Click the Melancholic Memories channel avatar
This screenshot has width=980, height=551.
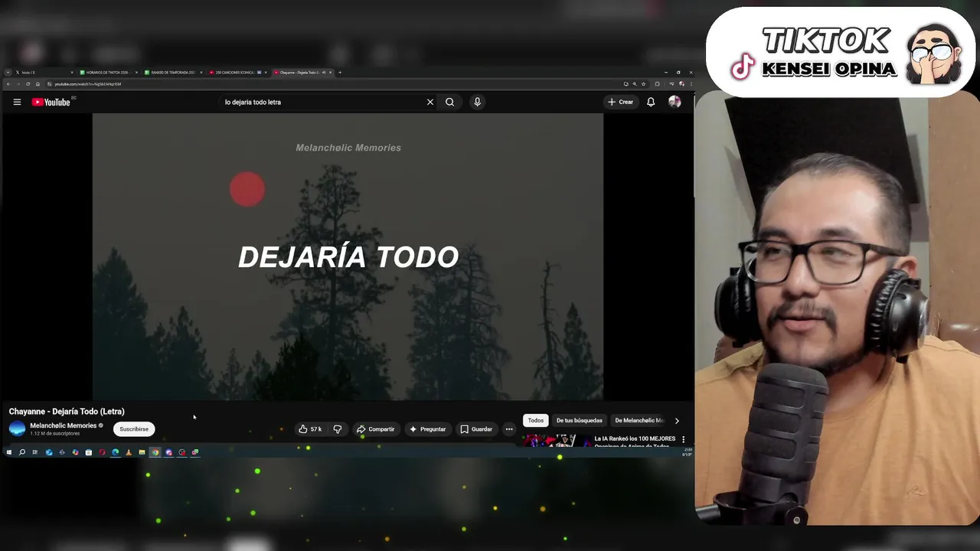[17, 429]
